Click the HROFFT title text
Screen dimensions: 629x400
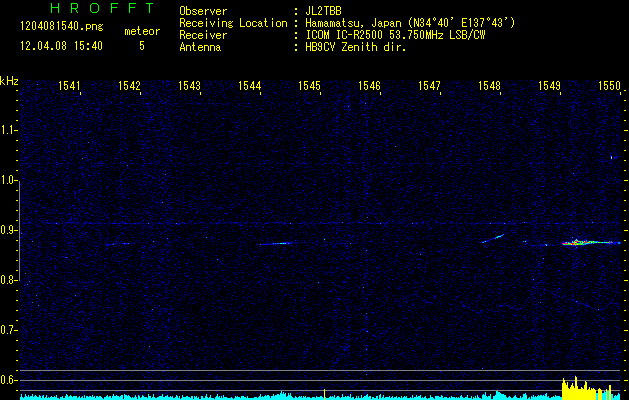(x=88, y=9)
